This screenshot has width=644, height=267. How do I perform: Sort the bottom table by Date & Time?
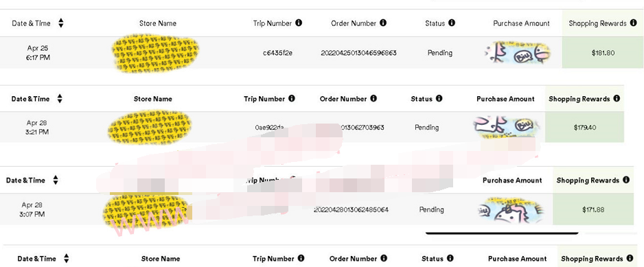[66, 258]
